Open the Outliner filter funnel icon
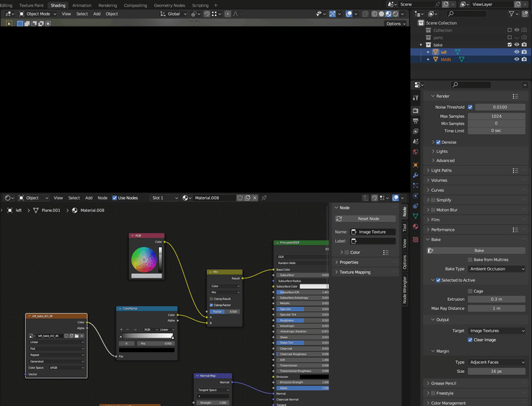 [511, 14]
